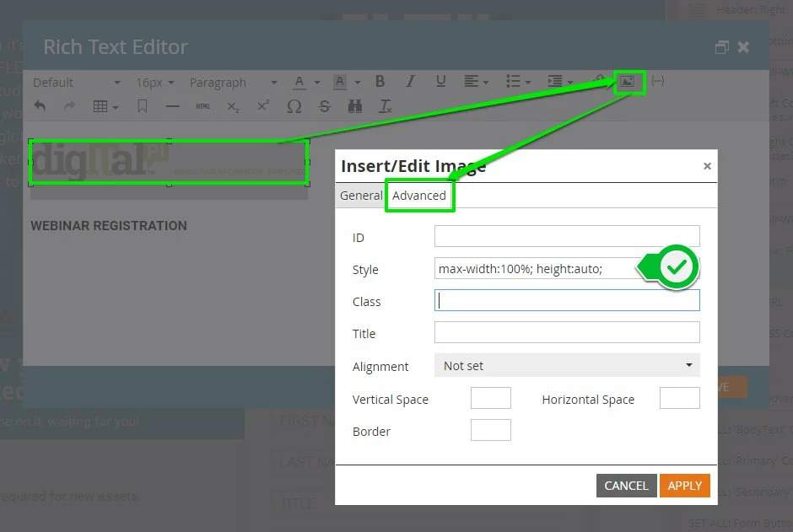Click the Horizontal Space input box
Image resolution: width=793 pixels, height=532 pixels.
[x=680, y=398]
